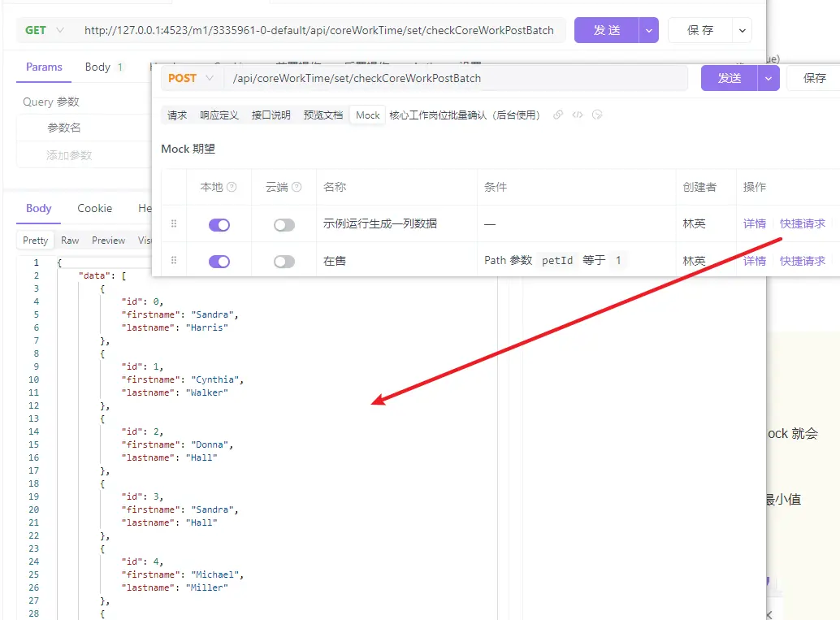This screenshot has height=620, width=840.
Task: Select the Pretty view mode
Action: tap(36, 240)
